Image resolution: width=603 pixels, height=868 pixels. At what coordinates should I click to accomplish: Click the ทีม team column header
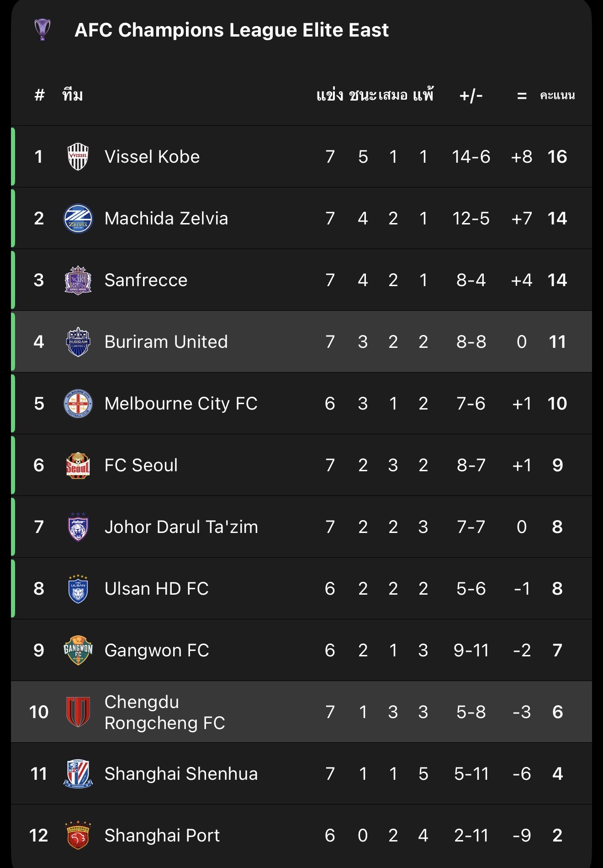[x=73, y=96]
